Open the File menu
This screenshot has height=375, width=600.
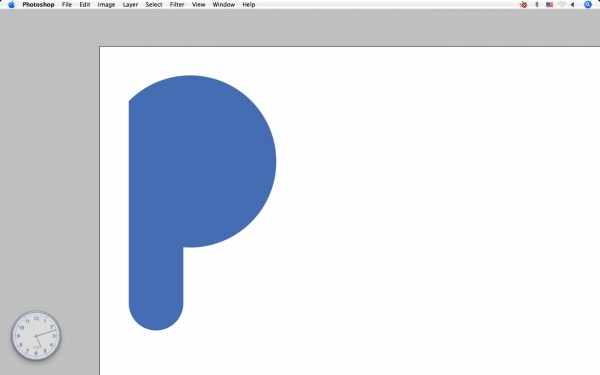(67, 5)
